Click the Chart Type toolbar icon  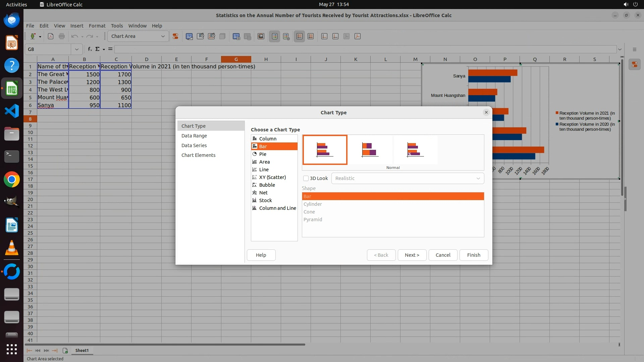click(x=189, y=36)
